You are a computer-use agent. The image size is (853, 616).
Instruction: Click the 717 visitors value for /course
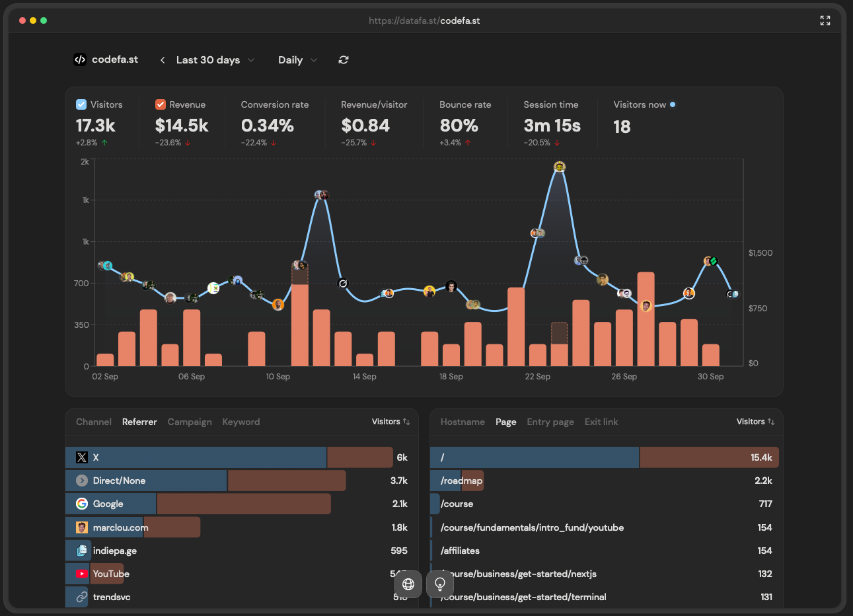coord(766,504)
